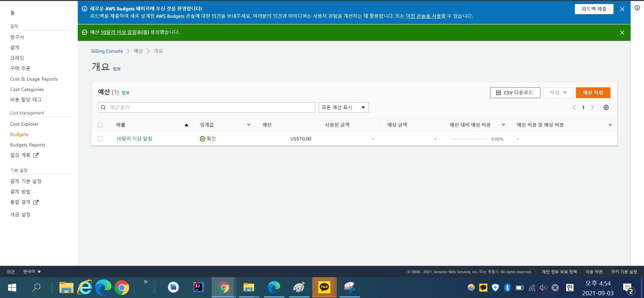Open 결제 sidebar item below 청구서

(x=15, y=47)
